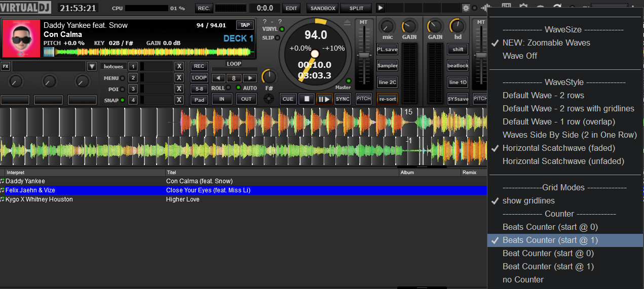Choose Default Wave - 2 rows with gridlines
Screen dimensions: 644x289
click(569, 108)
